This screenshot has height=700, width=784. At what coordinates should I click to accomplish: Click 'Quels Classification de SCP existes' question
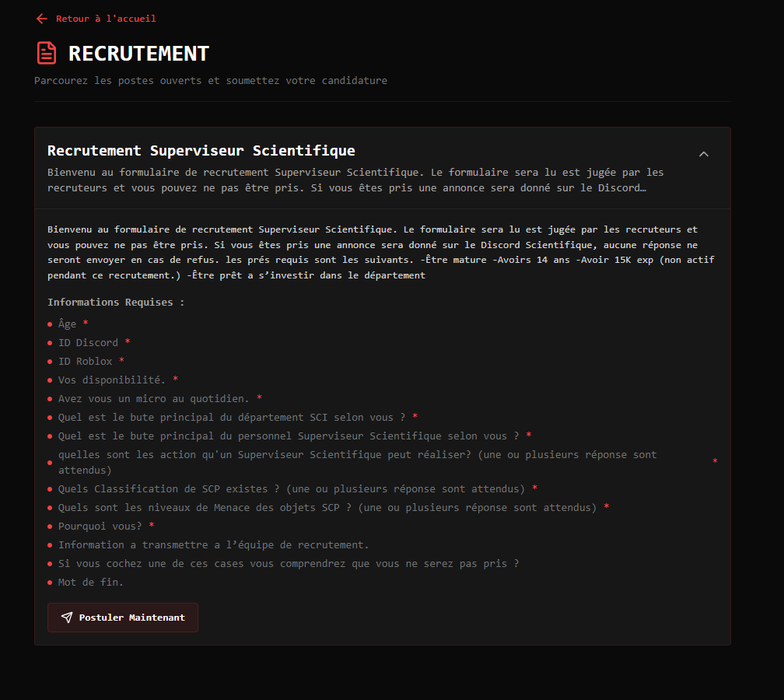[x=292, y=488]
